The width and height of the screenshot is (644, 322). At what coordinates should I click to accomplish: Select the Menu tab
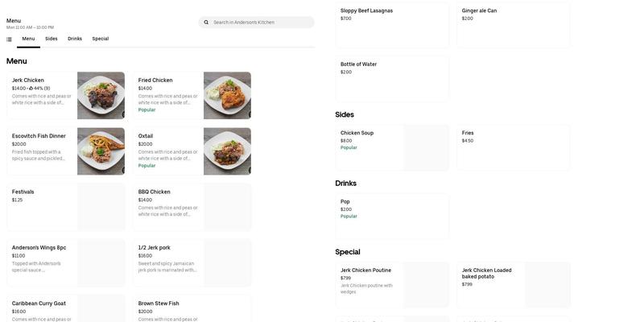tap(28, 39)
